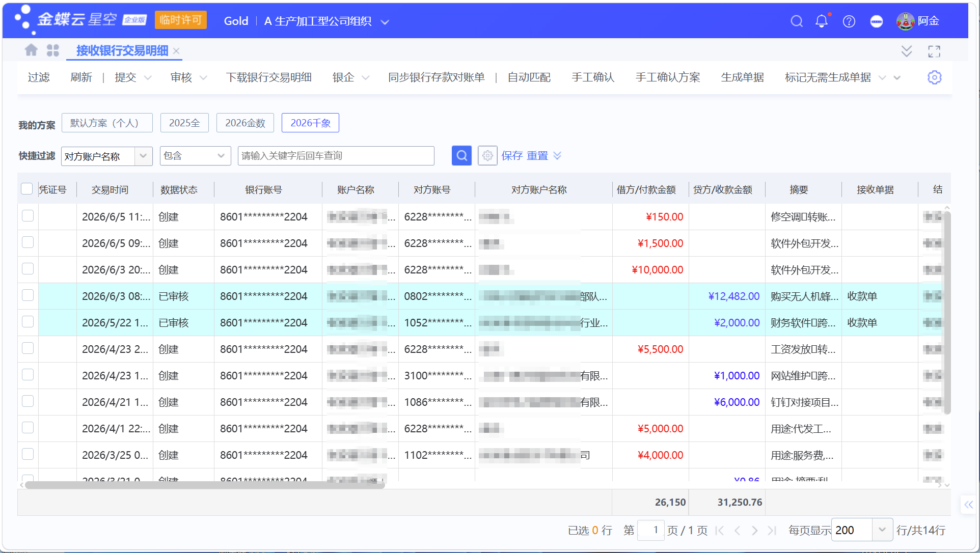Close the 接收银行交易明细 tab
The image size is (980, 553).
176,51
